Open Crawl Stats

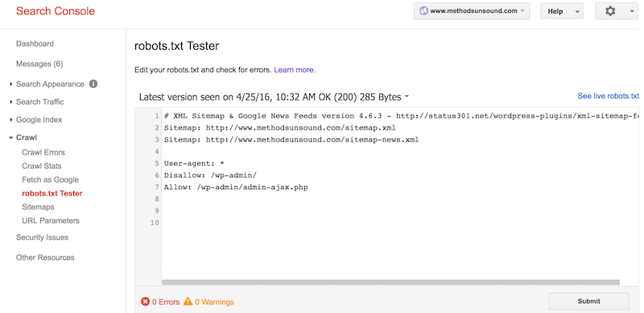tap(42, 166)
